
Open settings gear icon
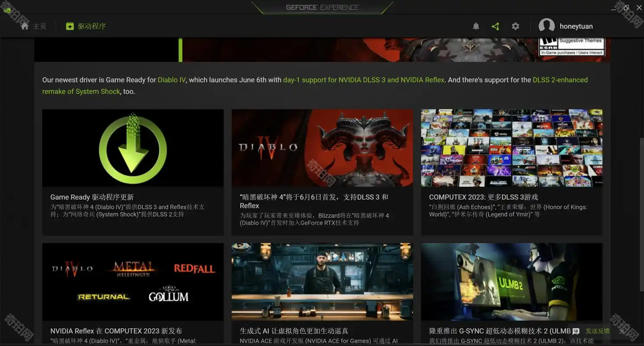click(515, 26)
